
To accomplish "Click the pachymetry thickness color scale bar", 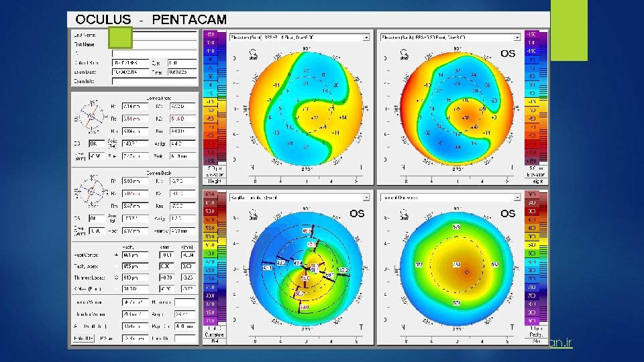I will 535,257.
